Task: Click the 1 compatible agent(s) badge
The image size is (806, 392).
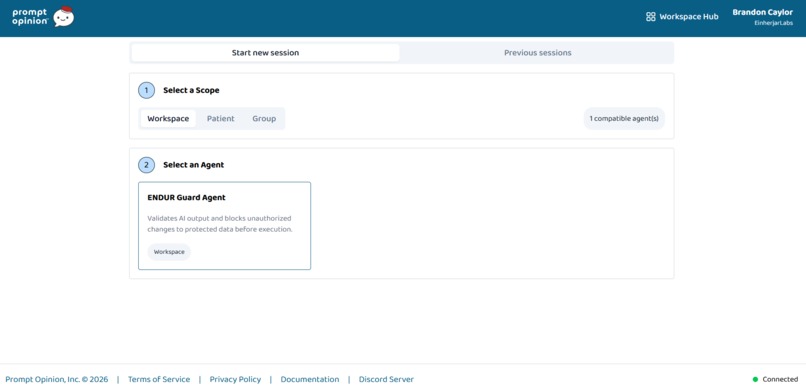Action: [624, 119]
